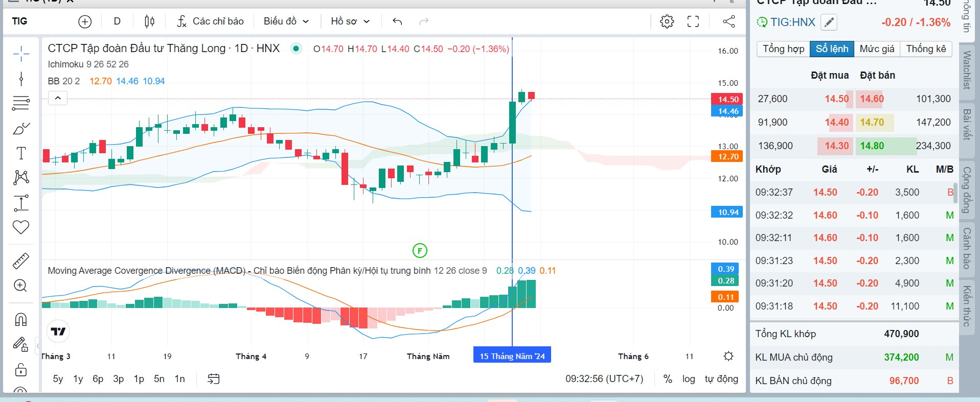Toggle percent scale mode
This screenshot has width=980, height=402.
tap(668, 379)
